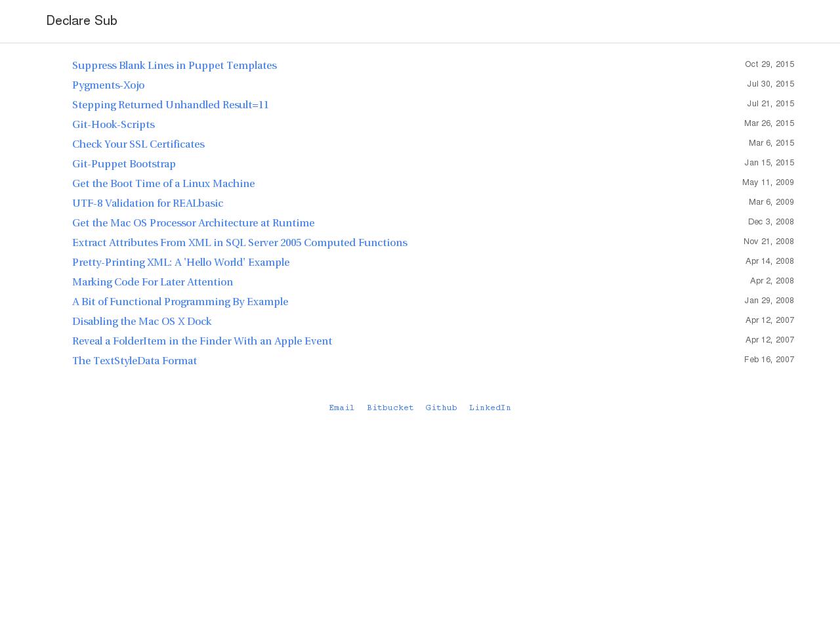Open the Github footer link
The height and width of the screenshot is (630, 840).
click(x=441, y=408)
